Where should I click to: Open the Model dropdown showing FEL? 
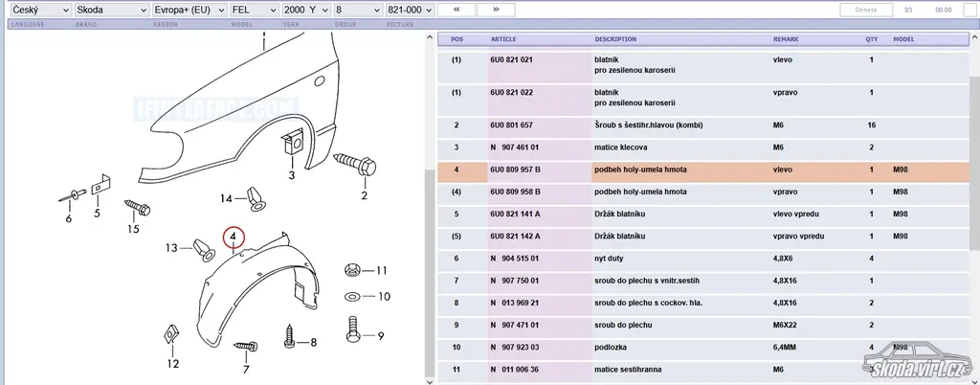coord(254,10)
